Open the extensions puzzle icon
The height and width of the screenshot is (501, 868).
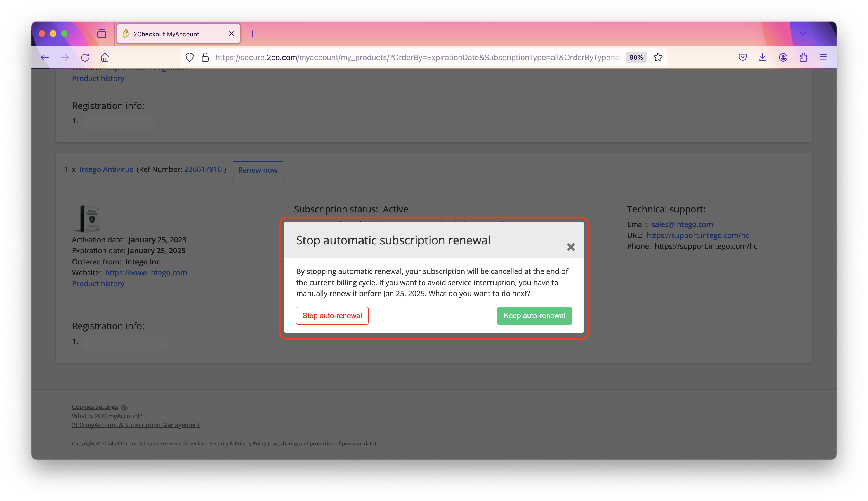coord(803,57)
